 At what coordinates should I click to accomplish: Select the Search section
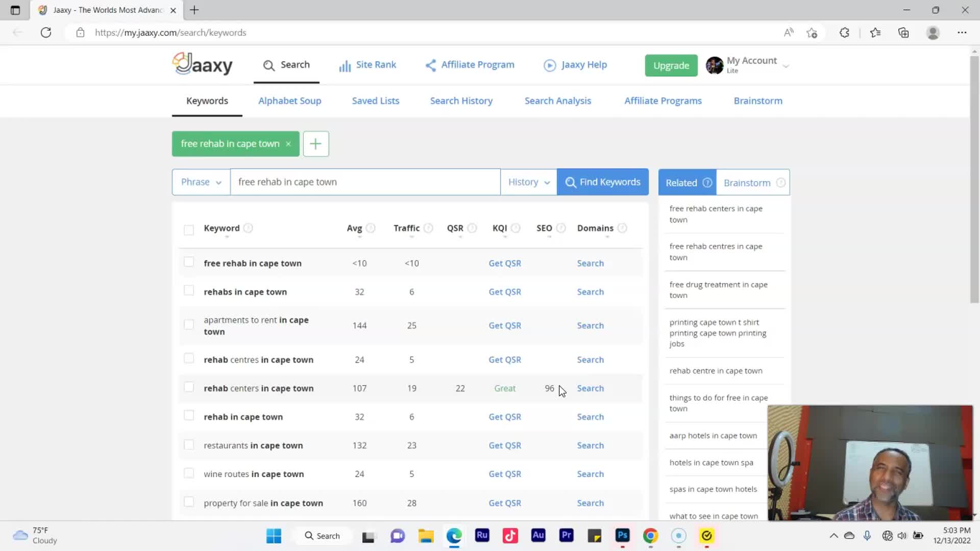(x=286, y=65)
